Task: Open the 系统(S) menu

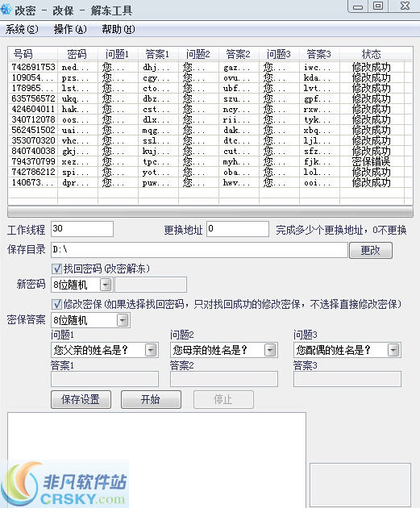Action: pos(22,30)
